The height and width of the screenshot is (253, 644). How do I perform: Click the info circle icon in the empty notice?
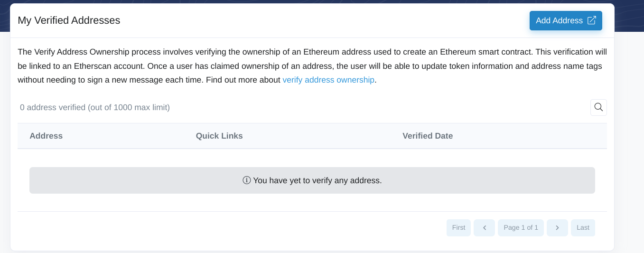click(246, 180)
